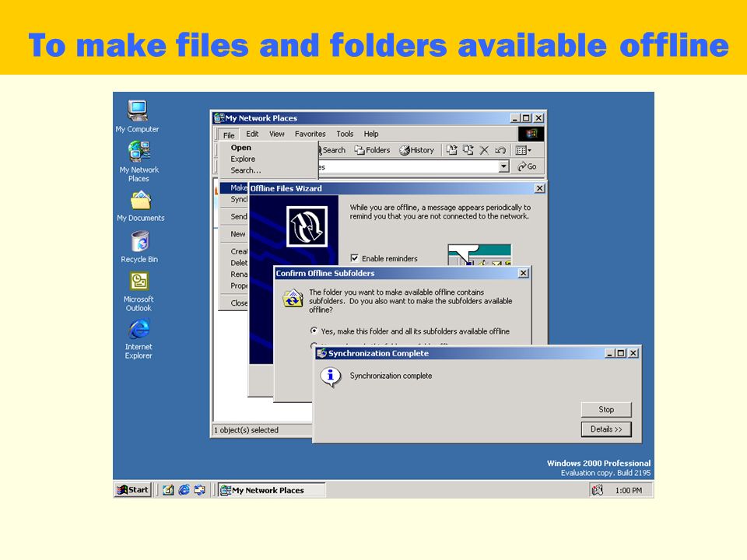Close the Offline Files Wizard dialog

539,188
